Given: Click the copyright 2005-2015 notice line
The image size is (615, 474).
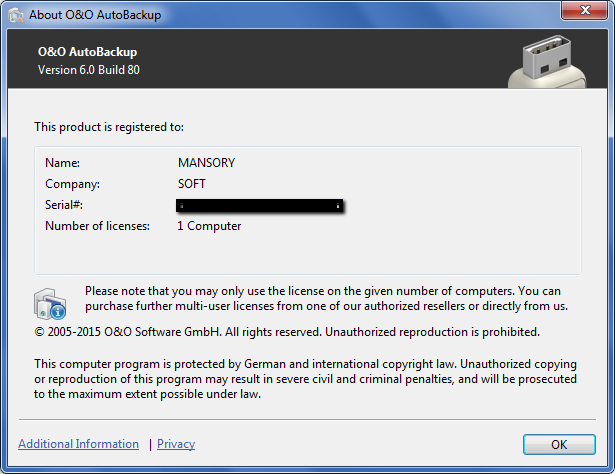Looking at the screenshot, I should (286, 332).
